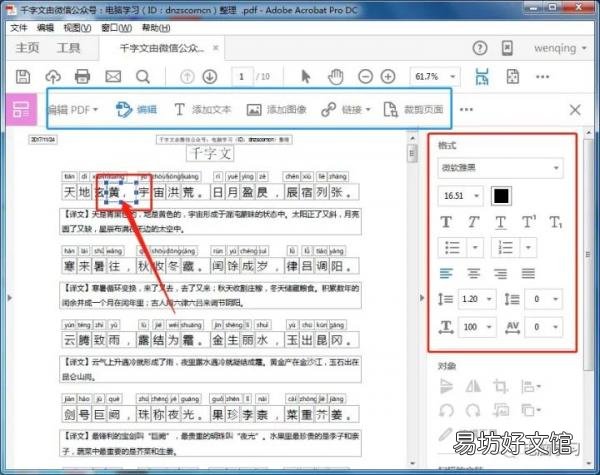Screen dimensions: 600x475
Task: Collapse the right format panel arrow
Action: tap(422, 298)
